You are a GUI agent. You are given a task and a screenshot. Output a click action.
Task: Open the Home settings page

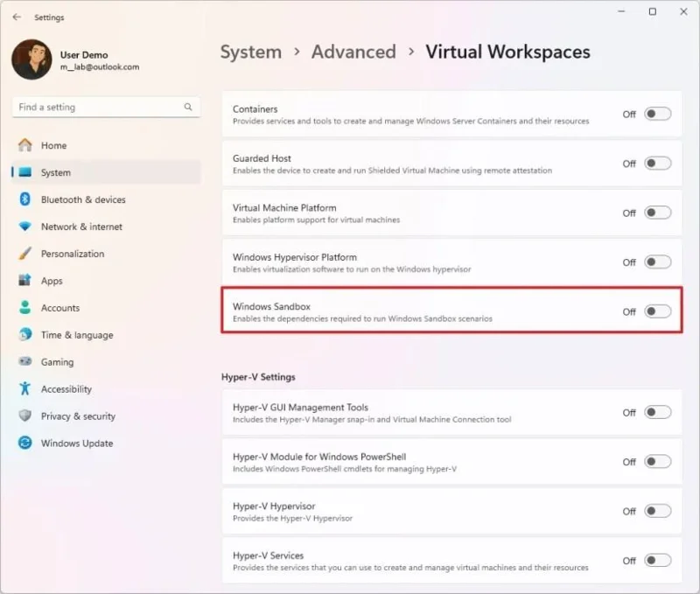click(x=106, y=145)
